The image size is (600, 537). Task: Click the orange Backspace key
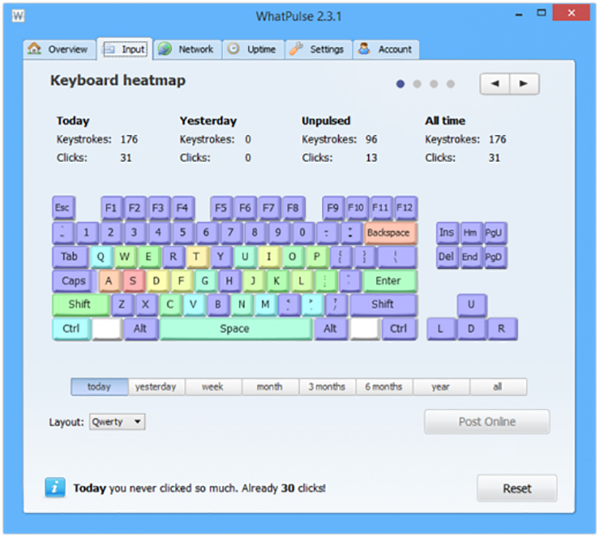[390, 233]
